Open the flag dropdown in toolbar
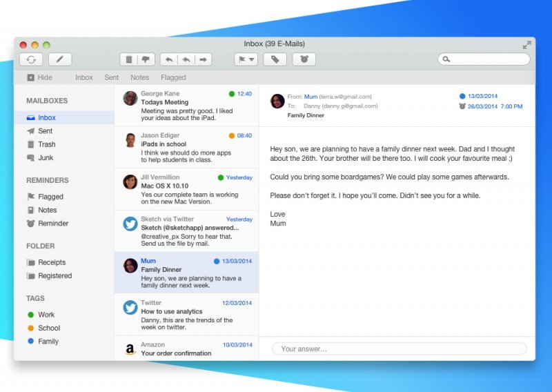552x392 pixels. pos(246,59)
